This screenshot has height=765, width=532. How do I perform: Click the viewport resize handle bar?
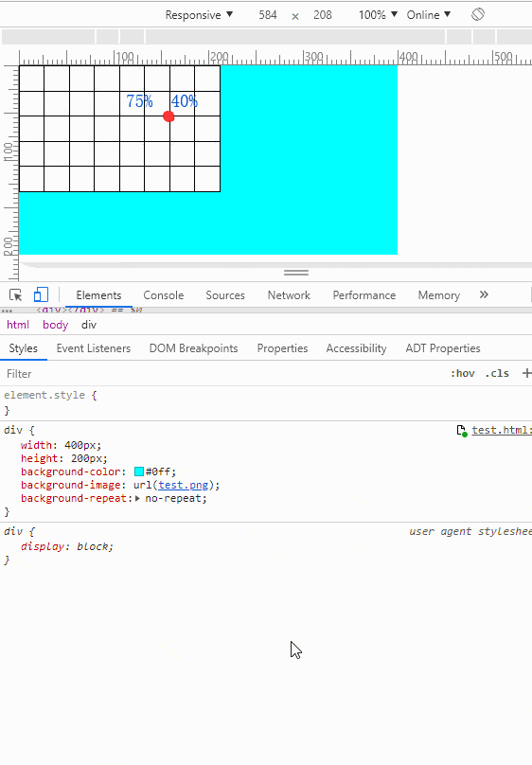[296, 273]
